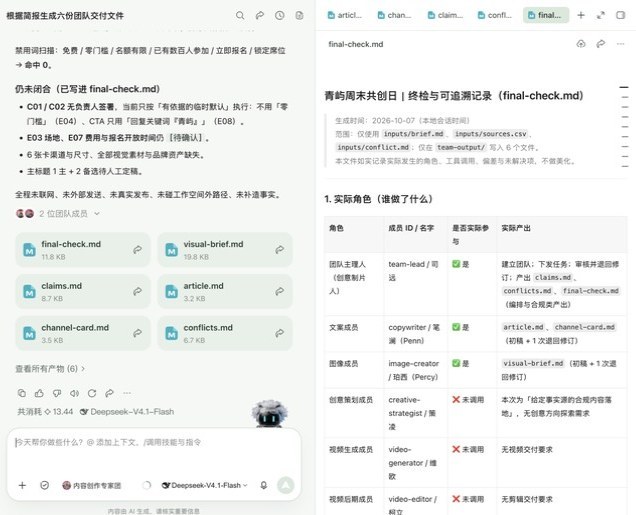
Task: Share final-check.md from preview header
Action: (601, 44)
